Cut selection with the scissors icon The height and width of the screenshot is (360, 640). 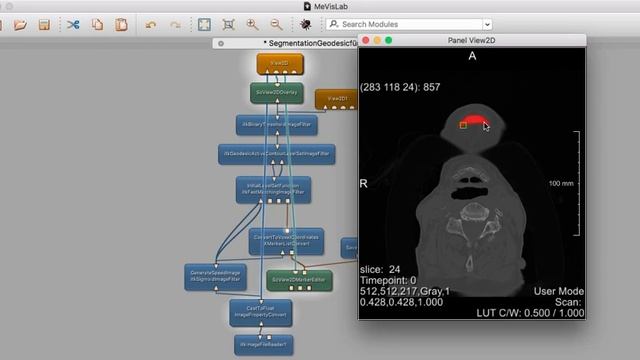coord(73,25)
